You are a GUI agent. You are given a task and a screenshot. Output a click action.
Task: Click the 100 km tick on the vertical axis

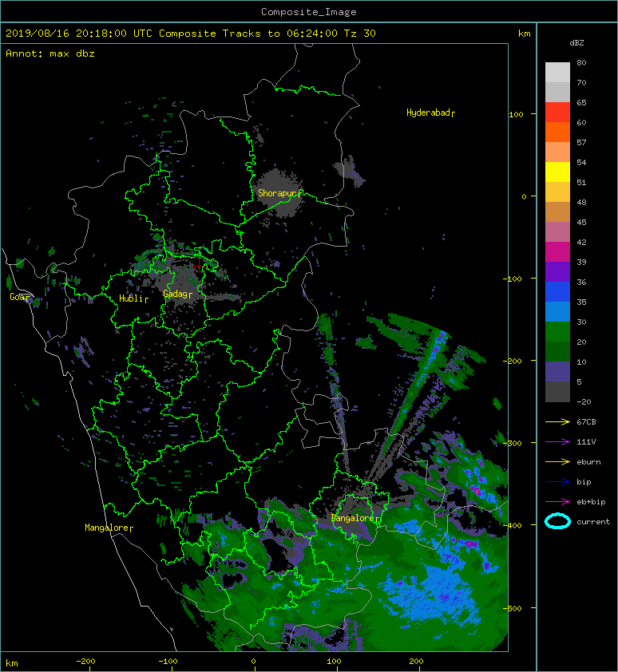click(516, 114)
